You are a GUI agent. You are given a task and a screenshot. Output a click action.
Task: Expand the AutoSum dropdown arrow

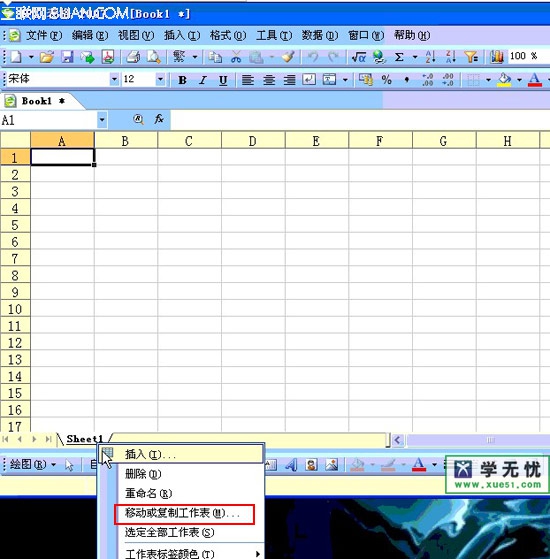[415, 57]
